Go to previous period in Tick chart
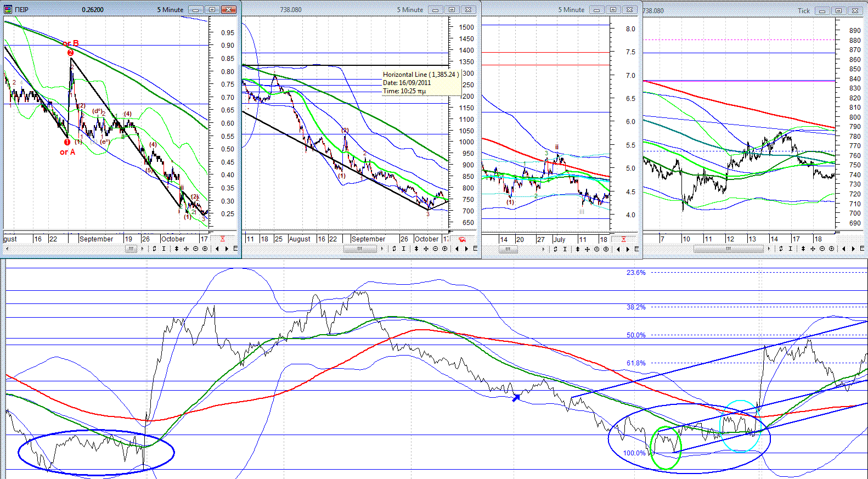Screen dimensions: 868x479 click(844, 249)
